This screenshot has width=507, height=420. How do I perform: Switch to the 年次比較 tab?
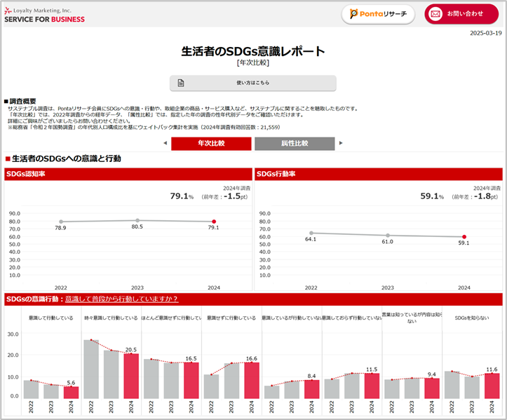pos(211,144)
